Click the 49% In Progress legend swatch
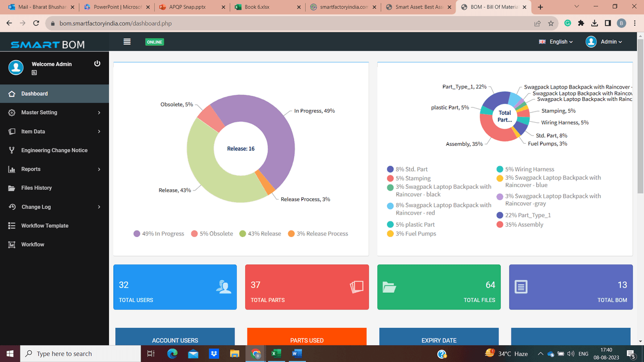Image resolution: width=644 pixels, height=362 pixels. click(x=137, y=233)
